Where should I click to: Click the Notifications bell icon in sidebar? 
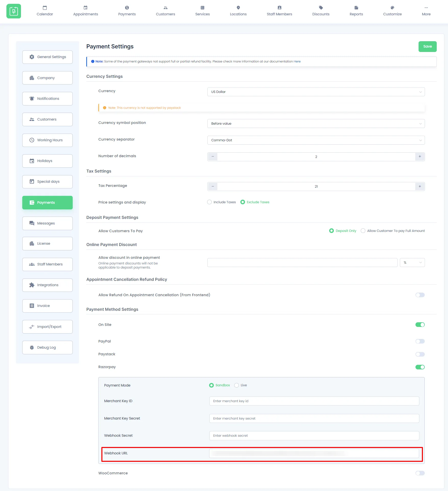(x=32, y=99)
